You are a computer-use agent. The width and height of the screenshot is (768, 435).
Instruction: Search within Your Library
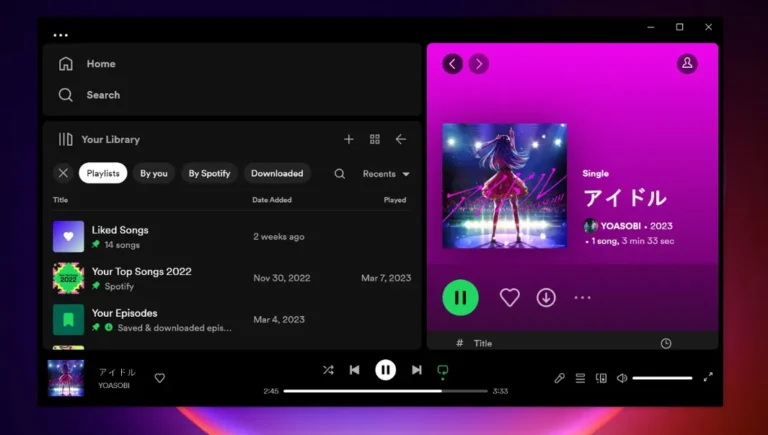[339, 174]
